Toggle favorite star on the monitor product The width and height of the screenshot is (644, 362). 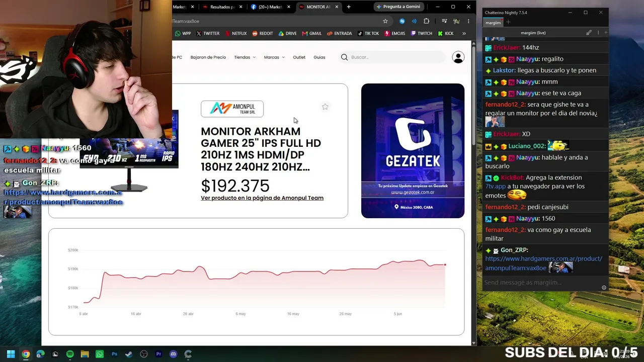pyautogui.click(x=325, y=107)
